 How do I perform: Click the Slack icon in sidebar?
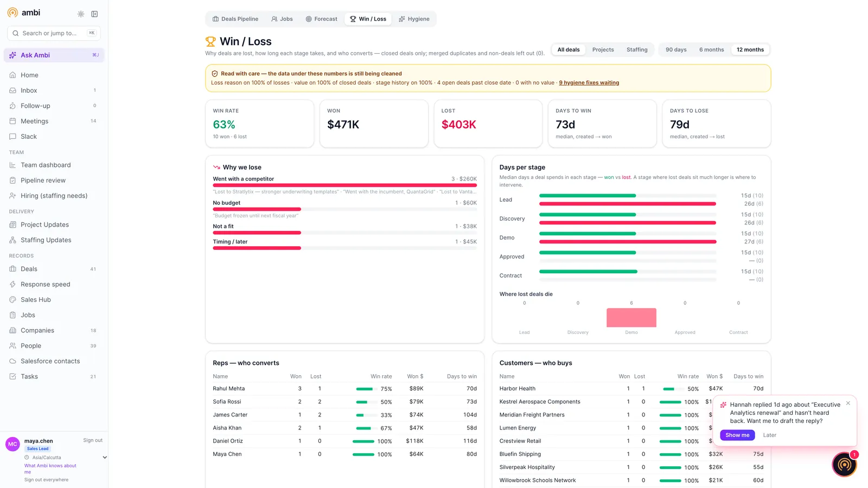(12, 137)
